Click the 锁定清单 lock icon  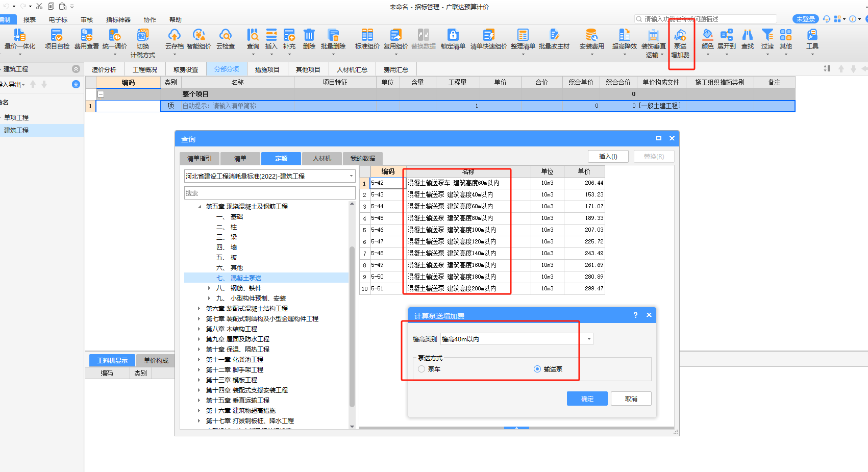453,40
